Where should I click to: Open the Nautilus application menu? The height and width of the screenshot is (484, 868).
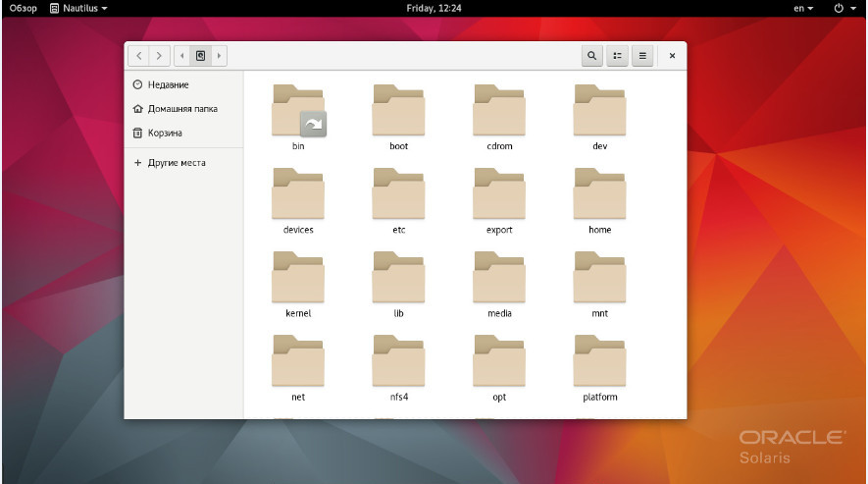click(78, 8)
